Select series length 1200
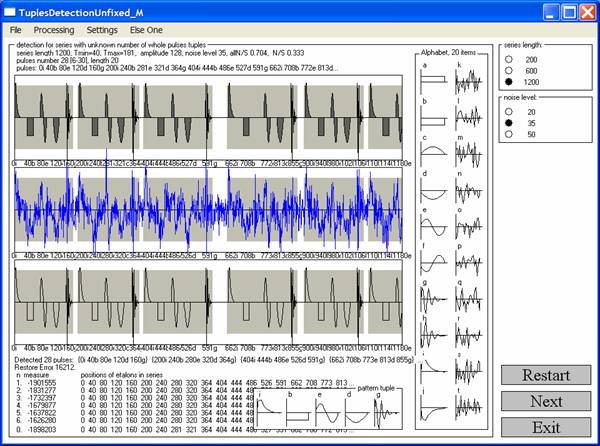Image resolution: width=600 pixels, height=446 pixels. click(x=509, y=81)
